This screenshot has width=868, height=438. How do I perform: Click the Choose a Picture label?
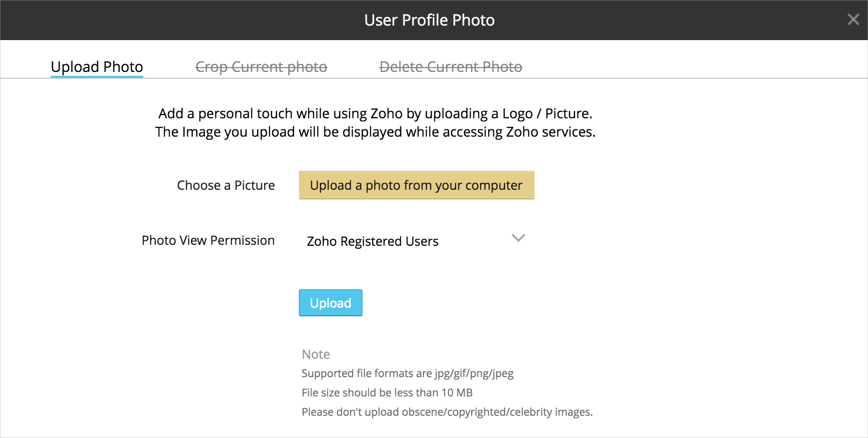(x=226, y=185)
